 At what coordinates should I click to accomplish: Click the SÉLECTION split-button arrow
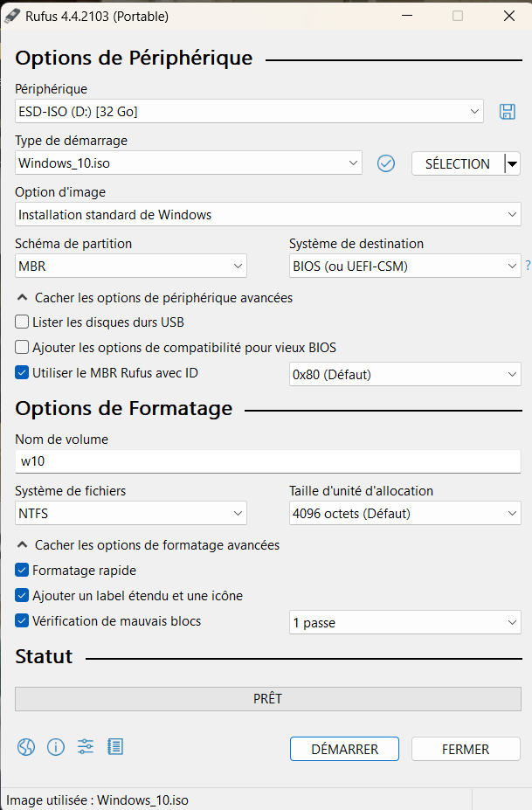[x=513, y=163]
